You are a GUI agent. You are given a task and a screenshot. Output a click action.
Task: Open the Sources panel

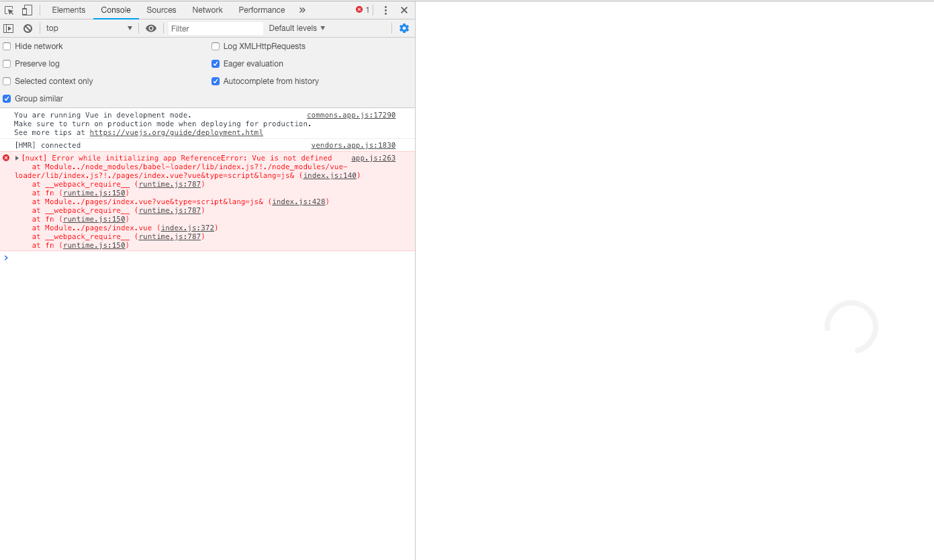point(160,9)
